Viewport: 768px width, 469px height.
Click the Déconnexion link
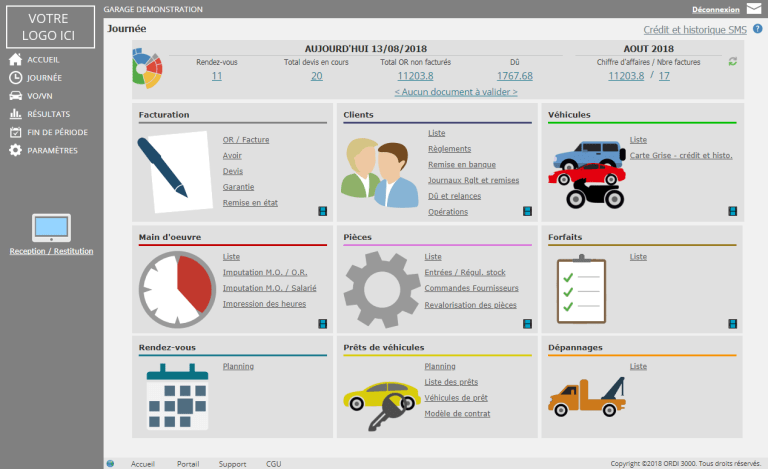pyautogui.click(x=714, y=9)
